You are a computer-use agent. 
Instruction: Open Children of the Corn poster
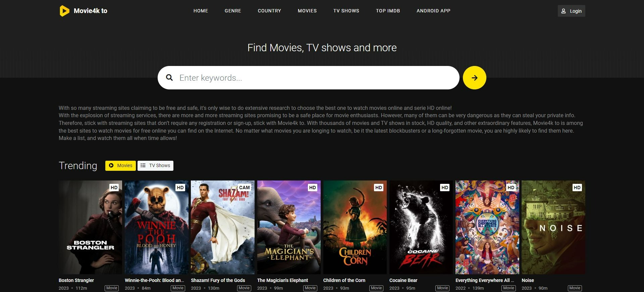point(355,227)
